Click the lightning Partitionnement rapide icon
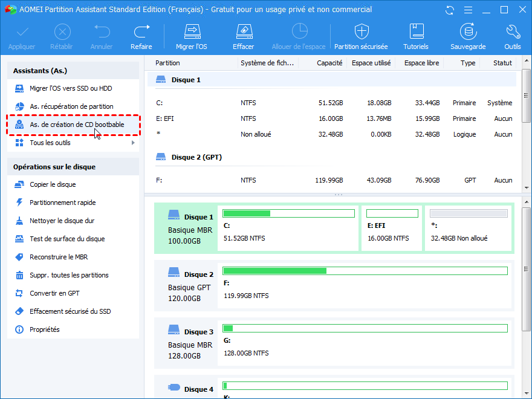 [x=19, y=203]
